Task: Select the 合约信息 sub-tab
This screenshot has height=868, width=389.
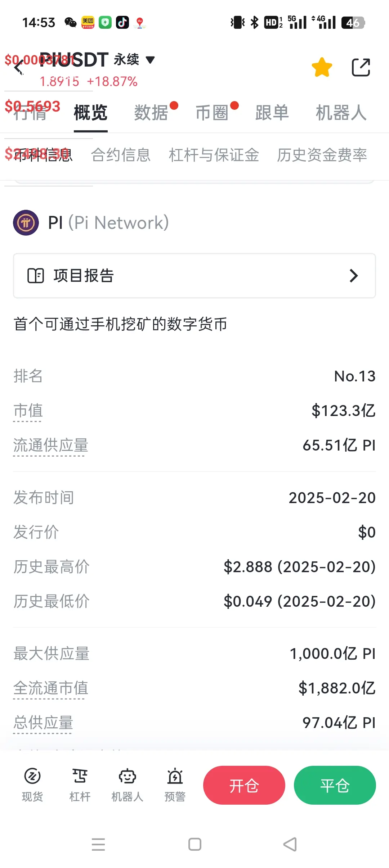Action: point(121,155)
